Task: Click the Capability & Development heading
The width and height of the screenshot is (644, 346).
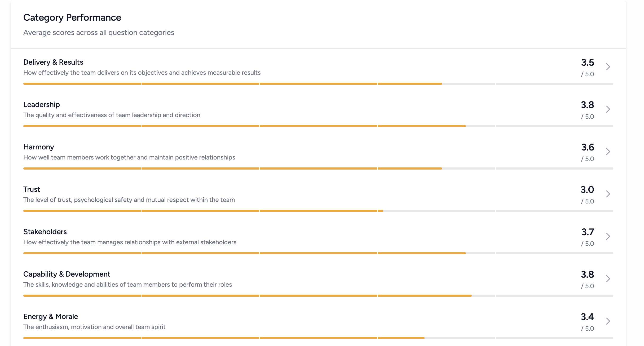Action: point(67,274)
